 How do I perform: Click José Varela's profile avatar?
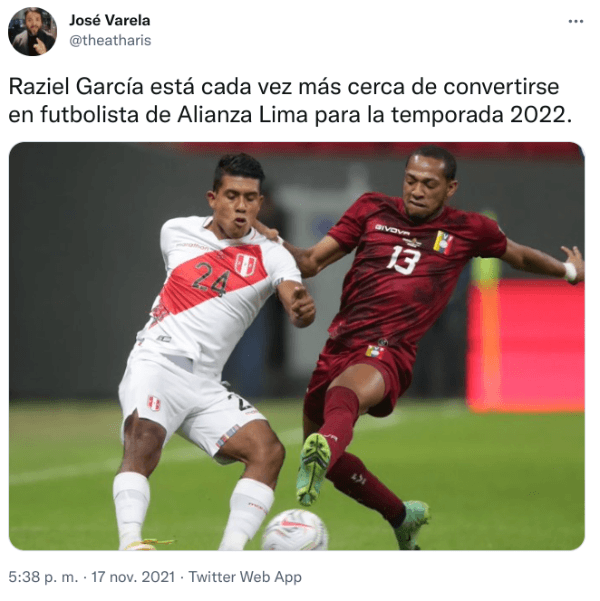click(x=33, y=31)
